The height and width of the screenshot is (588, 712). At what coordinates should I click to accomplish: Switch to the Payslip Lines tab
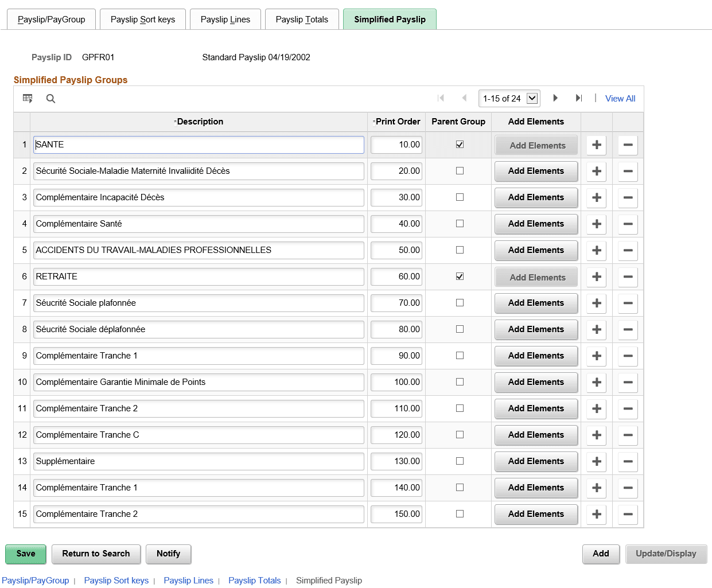coord(225,19)
